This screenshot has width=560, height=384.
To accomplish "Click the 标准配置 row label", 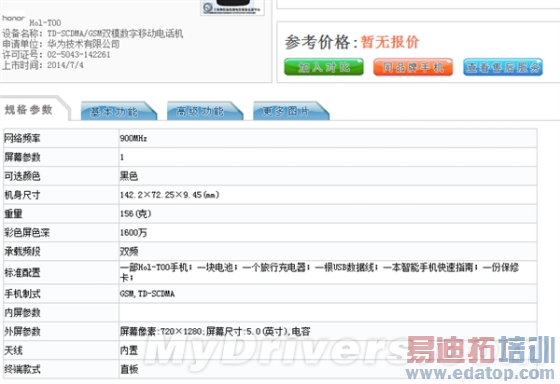I will point(22,273).
